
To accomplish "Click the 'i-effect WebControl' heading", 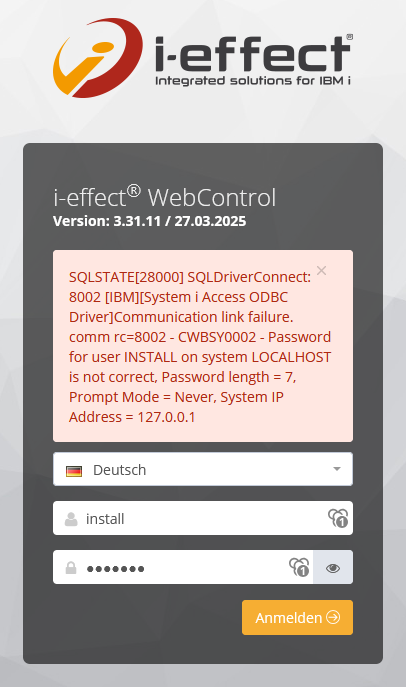I will pos(165,196).
